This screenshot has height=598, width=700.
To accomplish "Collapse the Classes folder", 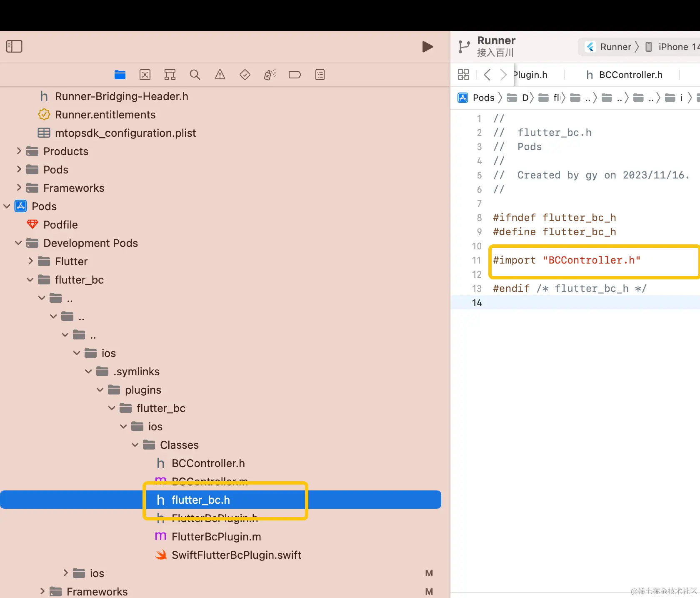I will (x=135, y=445).
